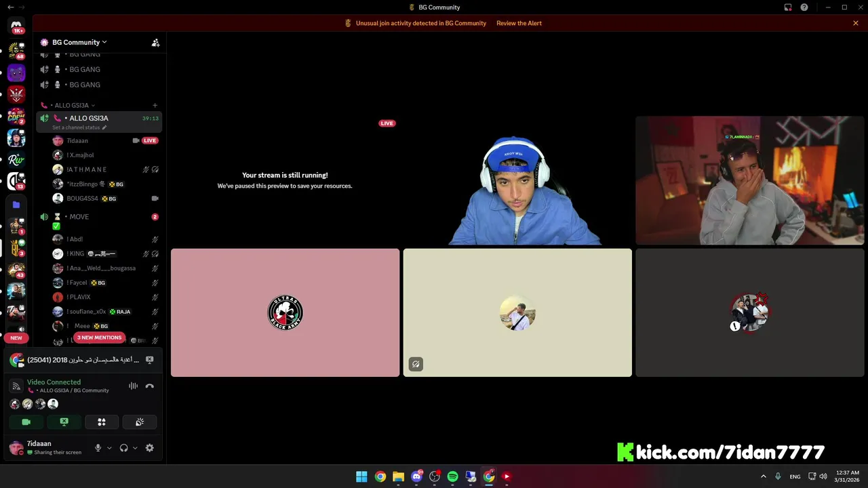
Task: Open the microphone input options chevron
Action: [109, 448]
